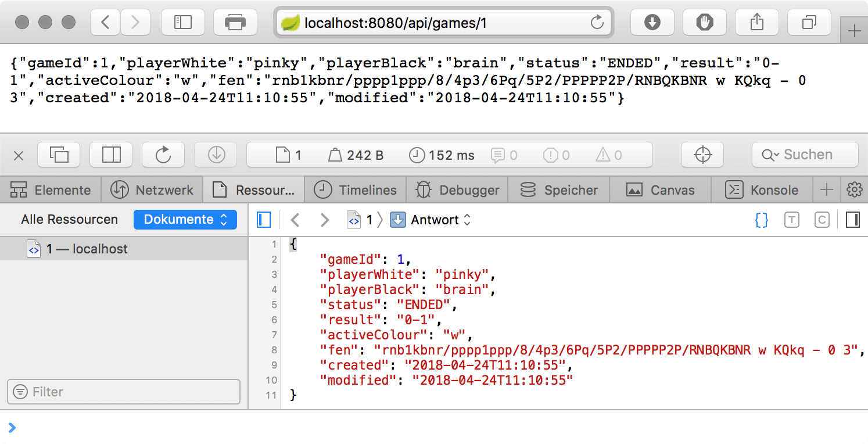Focus the Suchen search field
Image resolution: width=868 pixels, height=444 pixels.
[x=805, y=155]
